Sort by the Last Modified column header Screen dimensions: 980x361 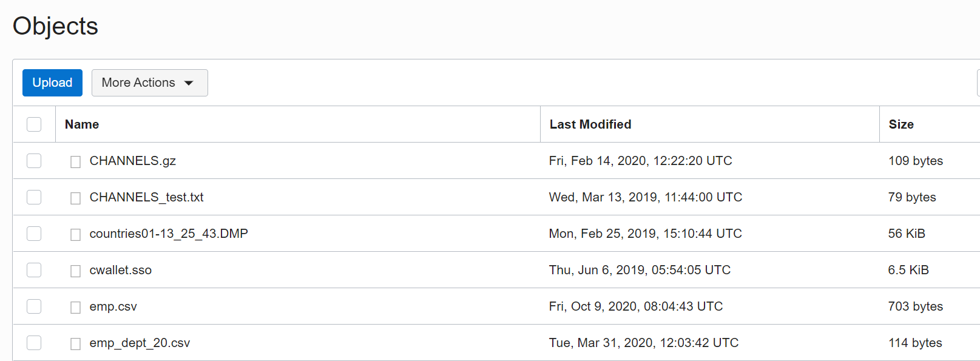tap(590, 124)
